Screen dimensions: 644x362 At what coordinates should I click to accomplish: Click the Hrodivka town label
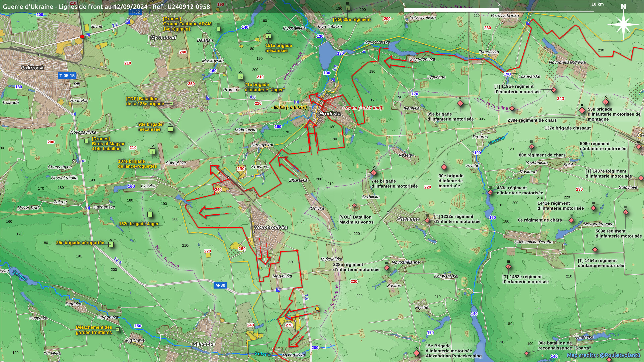point(330,114)
